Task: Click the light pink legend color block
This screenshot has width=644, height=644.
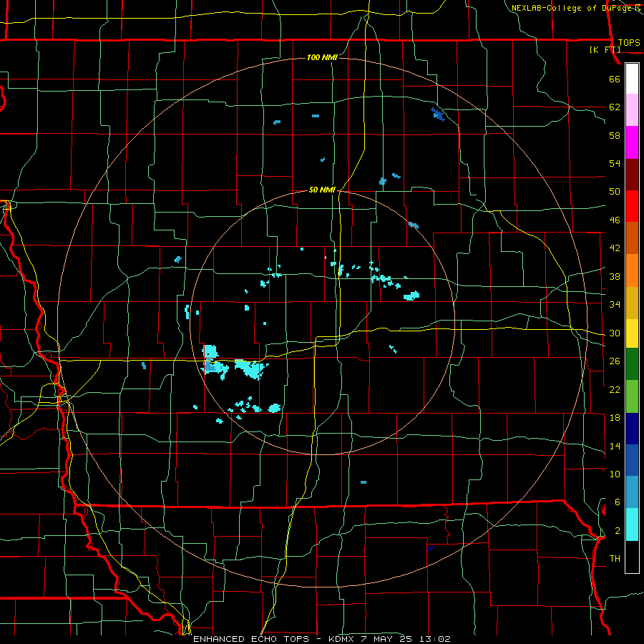Action: 632,110
